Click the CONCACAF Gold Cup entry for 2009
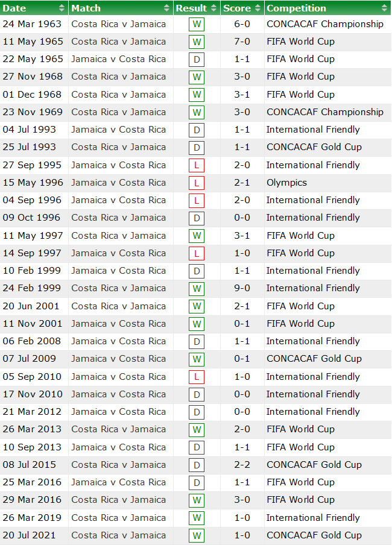 point(314,359)
